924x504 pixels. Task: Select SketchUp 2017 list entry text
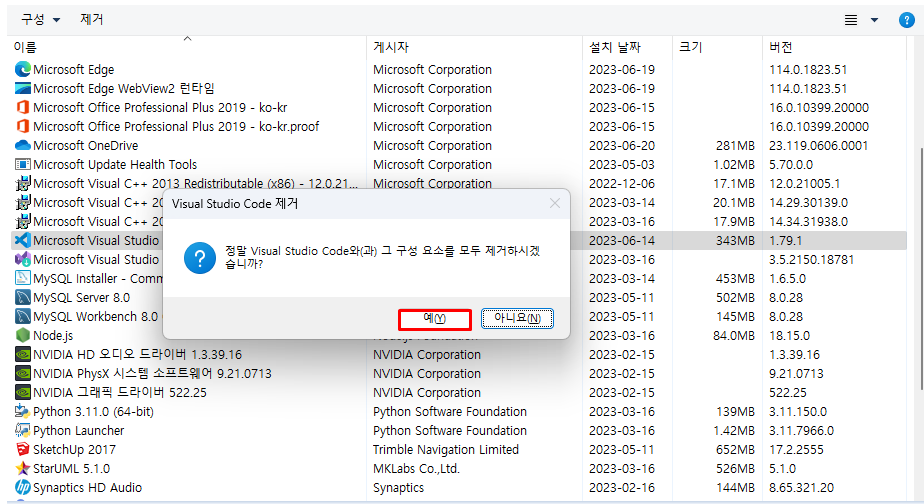74,450
